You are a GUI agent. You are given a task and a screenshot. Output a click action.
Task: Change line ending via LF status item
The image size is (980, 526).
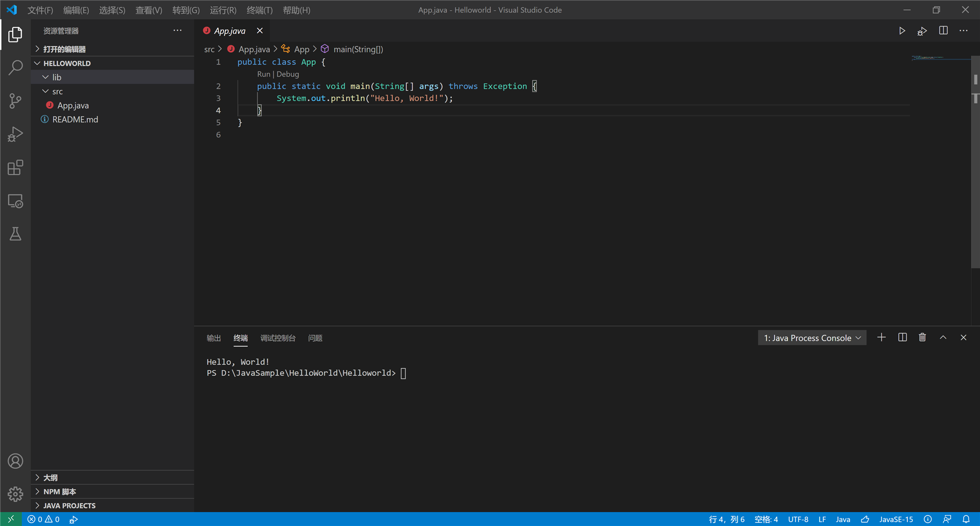822,519
